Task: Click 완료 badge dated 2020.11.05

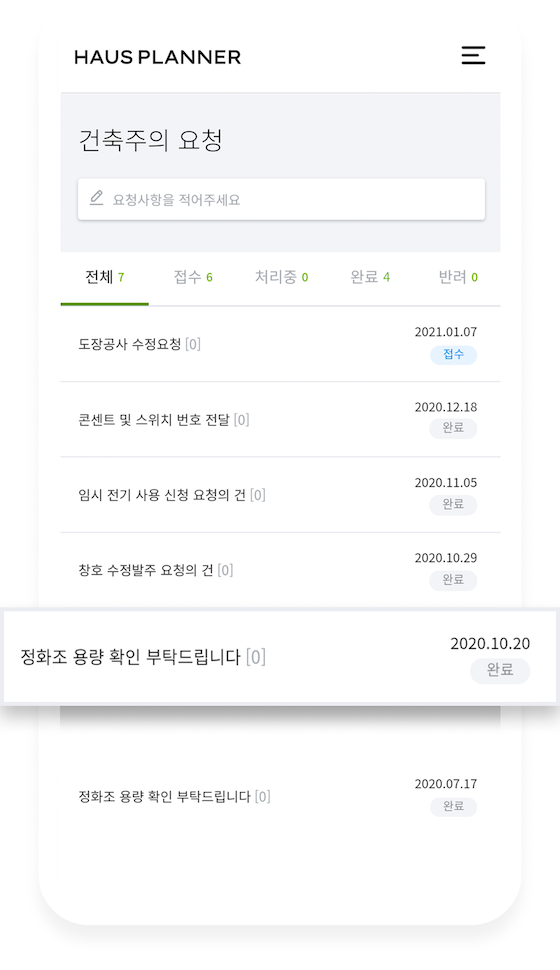Action: (x=454, y=504)
